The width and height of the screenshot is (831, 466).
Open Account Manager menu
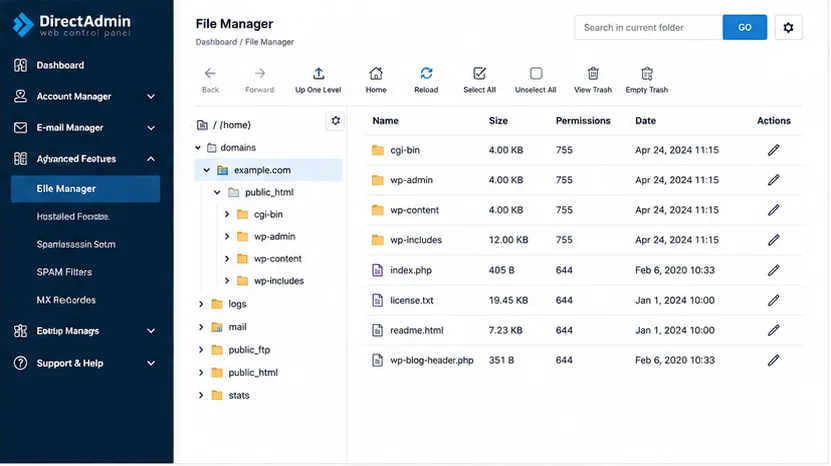[x=74, y=96]
